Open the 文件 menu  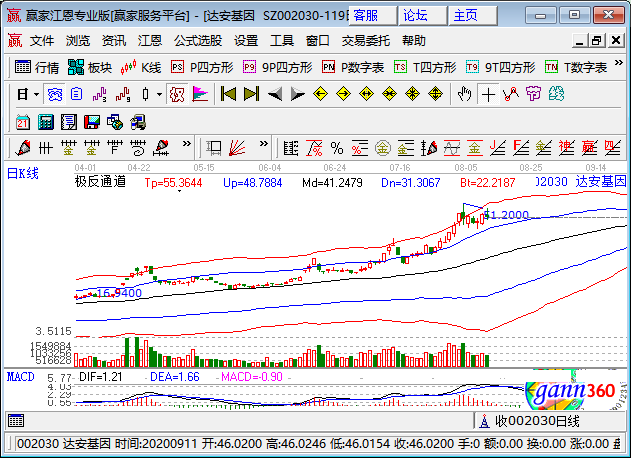coord(42,41)
